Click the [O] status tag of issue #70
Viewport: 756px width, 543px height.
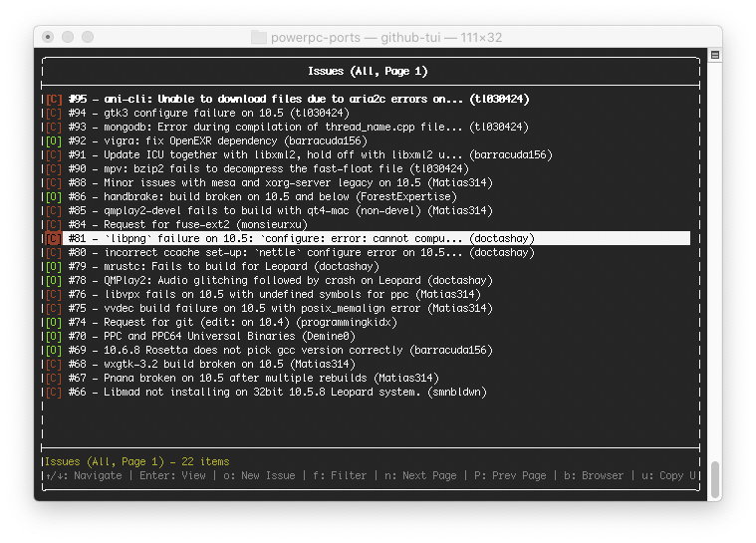pyautogui.click(x=54, y=337)
